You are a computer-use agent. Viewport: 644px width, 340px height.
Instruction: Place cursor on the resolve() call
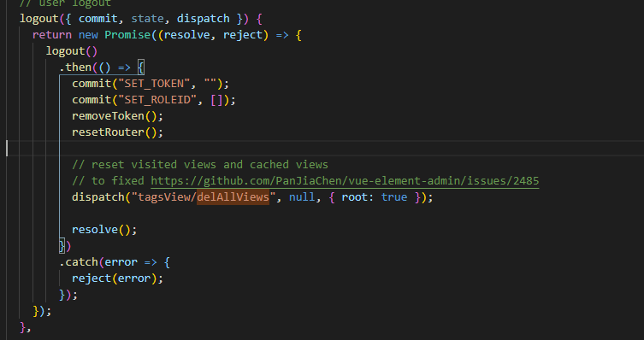point(104,229)
